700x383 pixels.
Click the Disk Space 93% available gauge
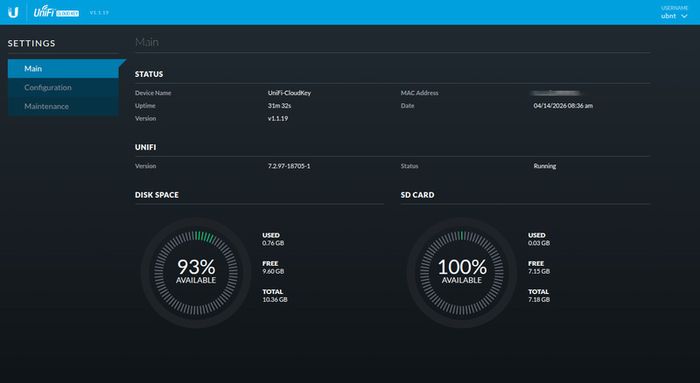pos(196,272)
